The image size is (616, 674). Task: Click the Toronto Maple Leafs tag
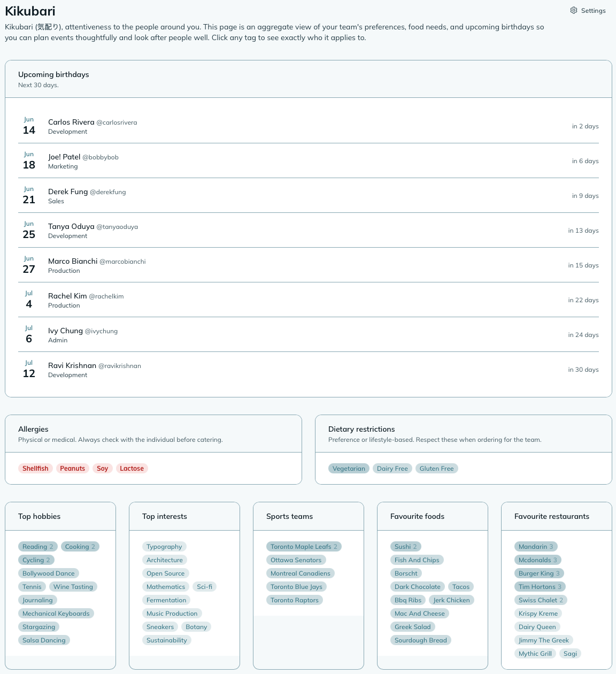coord(304,547)
